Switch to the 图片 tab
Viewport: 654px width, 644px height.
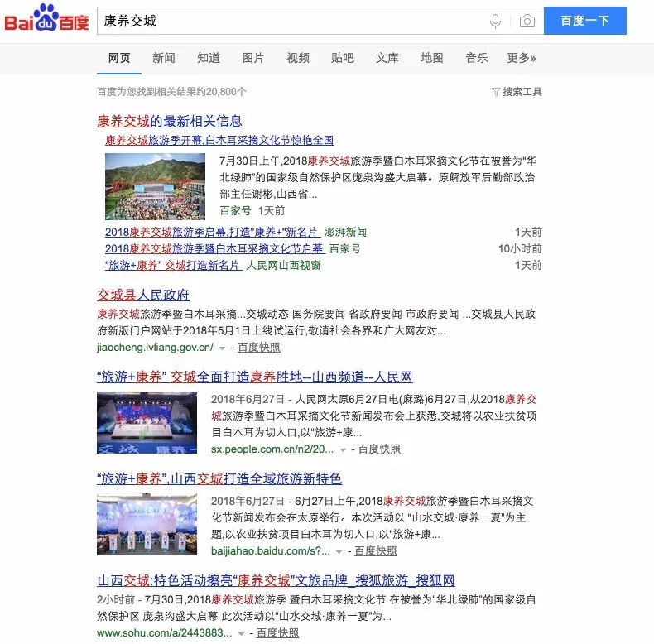(x=252, y=58)
